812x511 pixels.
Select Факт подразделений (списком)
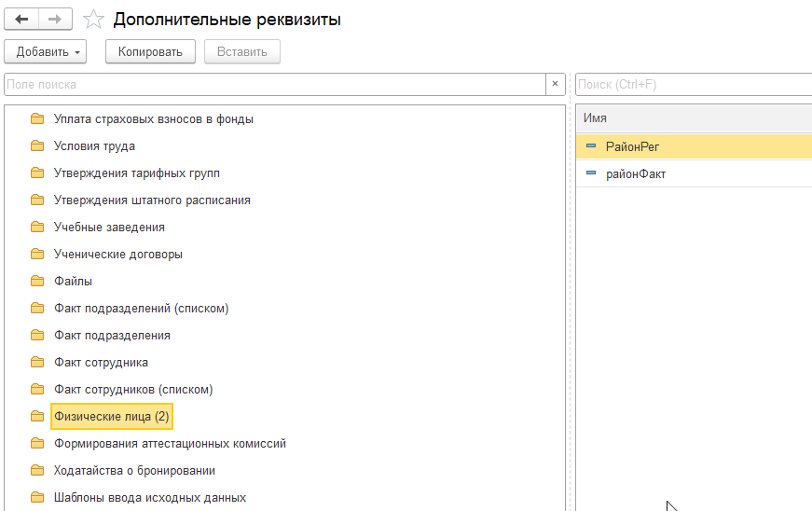[142, 309]
